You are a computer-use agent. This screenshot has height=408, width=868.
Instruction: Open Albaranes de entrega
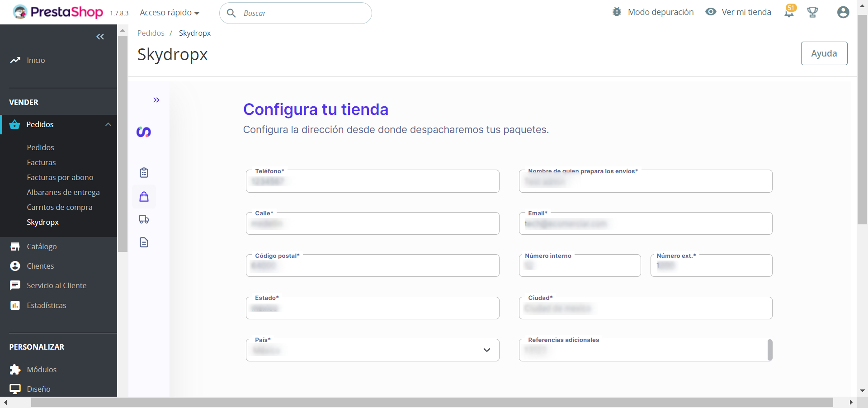tap(63, 192)
